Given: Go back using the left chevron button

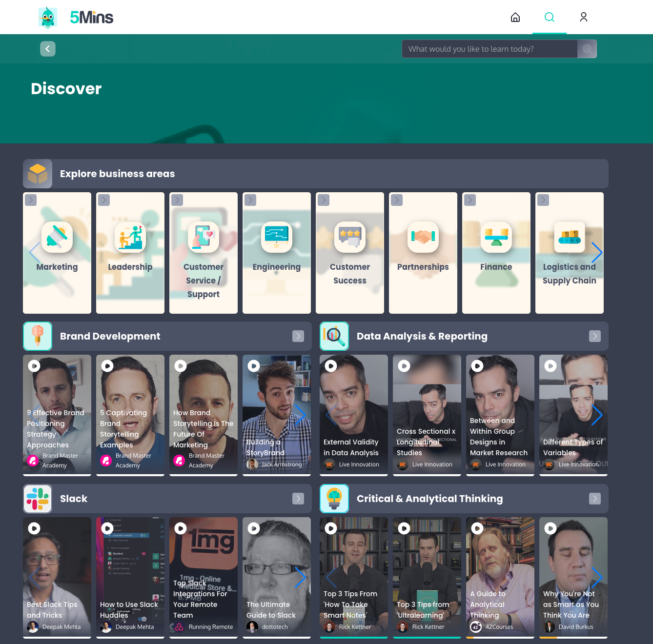Looking at the screenshot, I should tap(48, 49).
